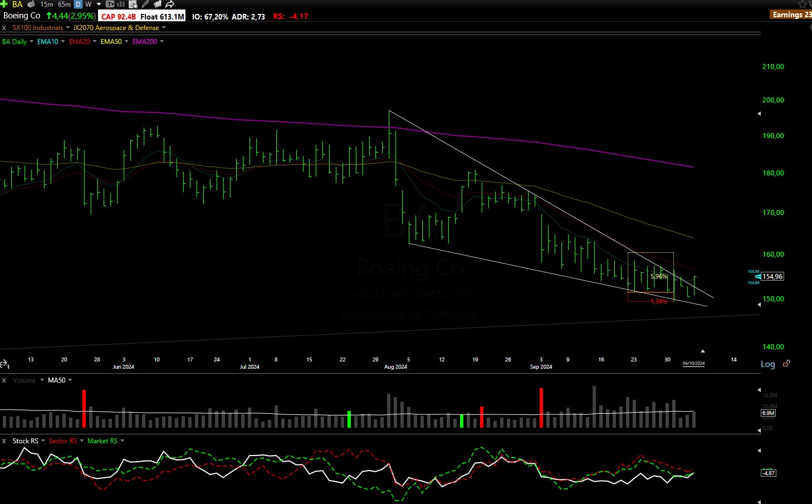This screenshot has width=812, height=504.
Task: Close the Stock RS pane with X
Action: 4,441
